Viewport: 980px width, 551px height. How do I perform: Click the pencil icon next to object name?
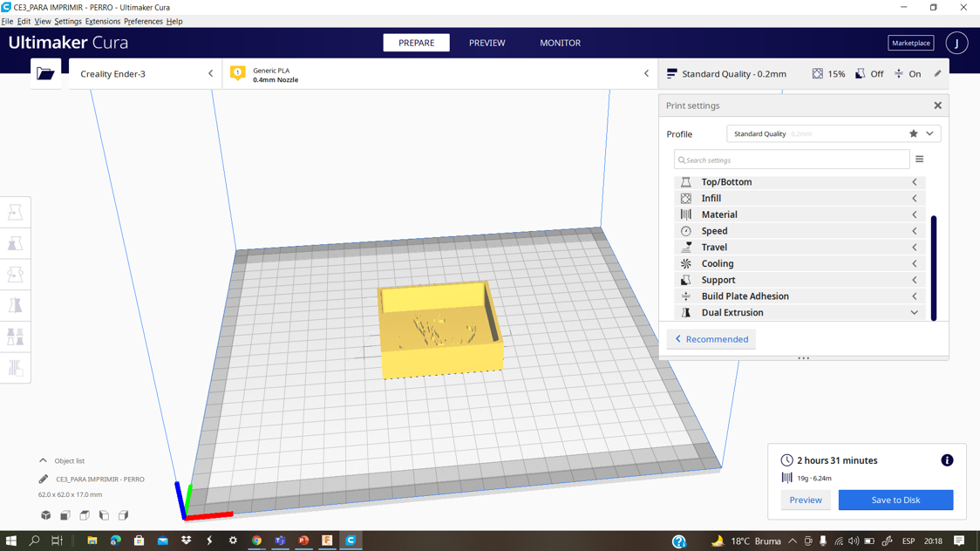pos(43,480)
